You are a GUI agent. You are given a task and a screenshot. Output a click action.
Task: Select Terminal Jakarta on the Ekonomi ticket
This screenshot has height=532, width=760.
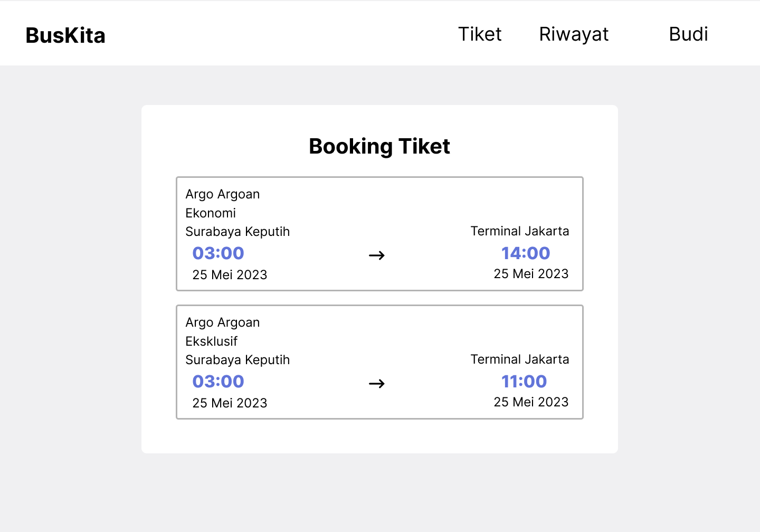click(520, 231)
